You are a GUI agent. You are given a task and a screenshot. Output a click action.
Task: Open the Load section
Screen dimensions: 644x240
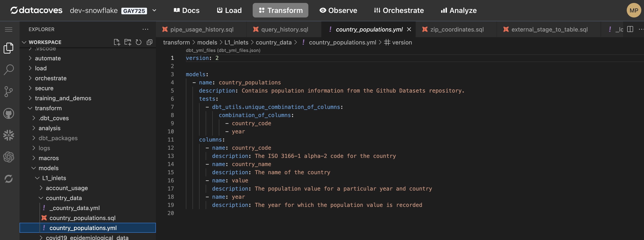pyautogui.click(x=229, y=10)
